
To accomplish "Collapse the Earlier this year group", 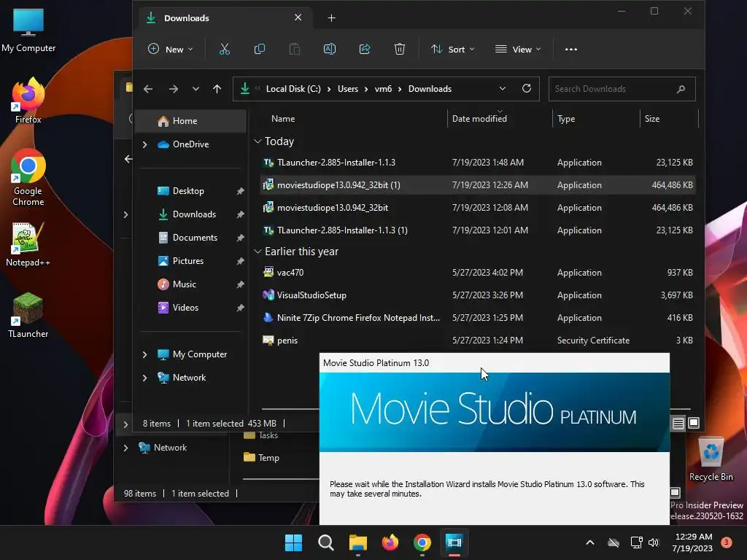I will click(x=258, y=252).
